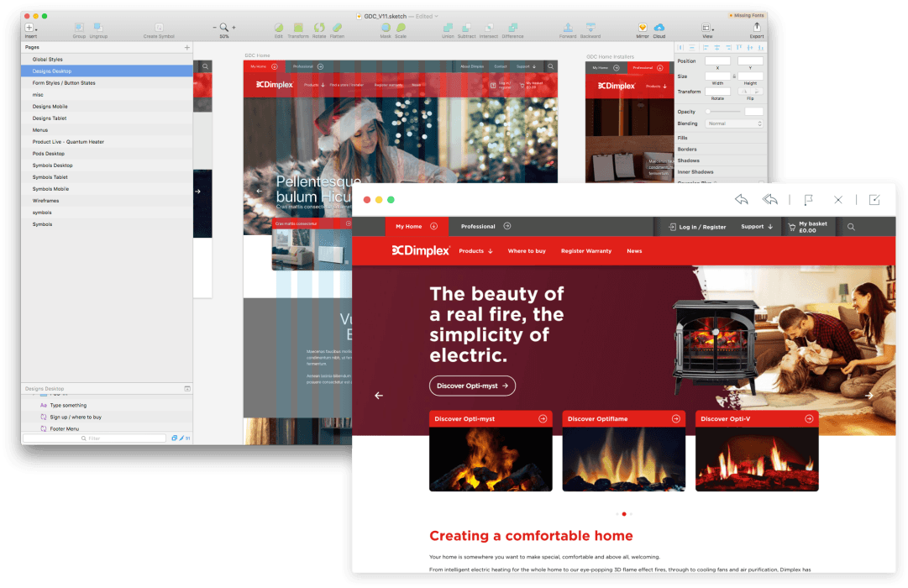Viewport: 908px width, 588px height.
Task: Click the Insert tool in Sketch toolbar
Action: tap(30, 28)
